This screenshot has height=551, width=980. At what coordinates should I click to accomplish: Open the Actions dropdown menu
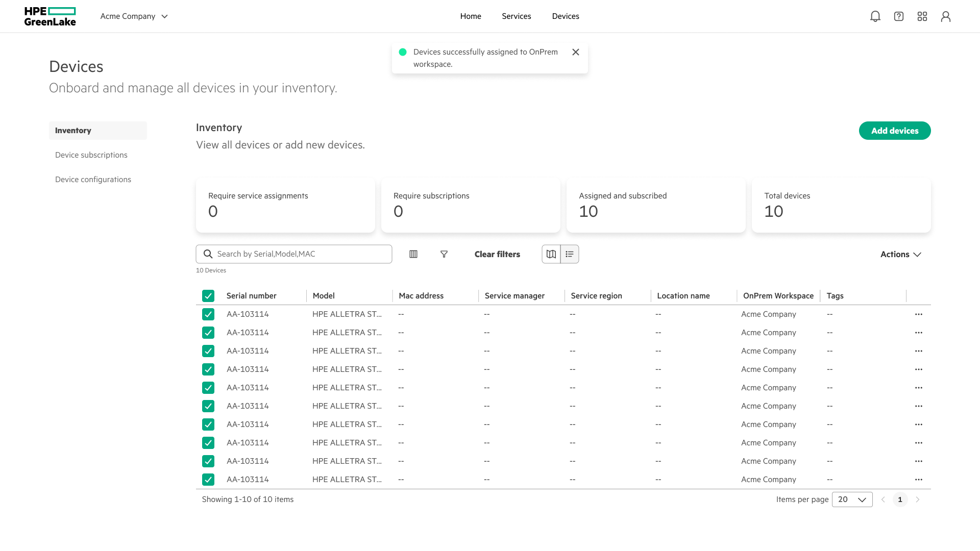click(x=900, y=254)
